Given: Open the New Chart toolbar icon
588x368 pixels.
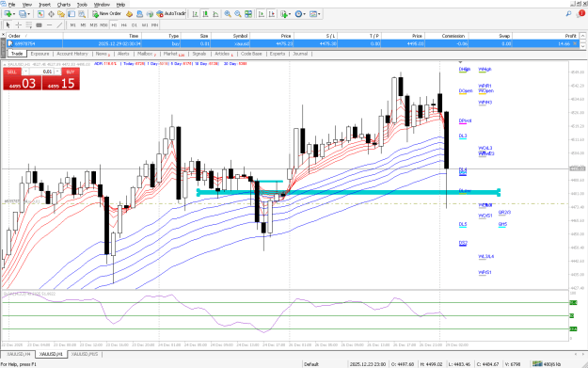Looking at the screenshot, I should tap(8, 14).
